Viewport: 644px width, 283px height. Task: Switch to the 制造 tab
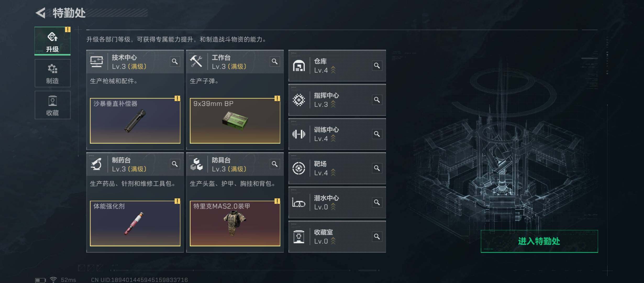point(52,73)
